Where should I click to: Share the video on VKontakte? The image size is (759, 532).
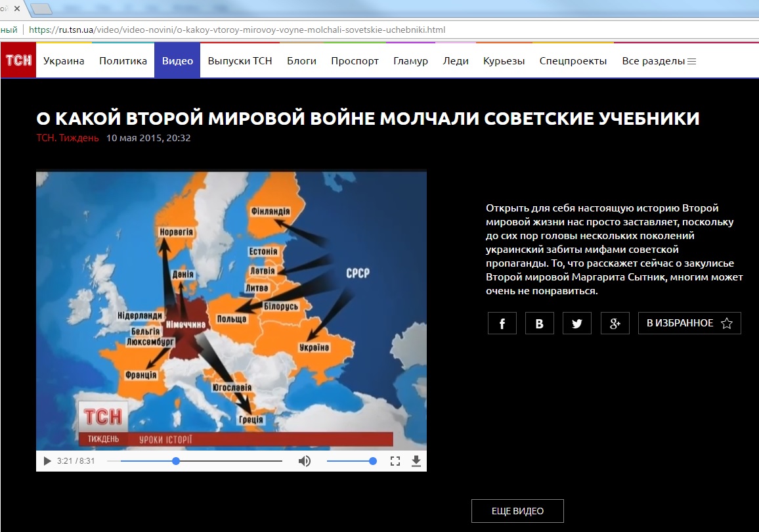[539, 323]
